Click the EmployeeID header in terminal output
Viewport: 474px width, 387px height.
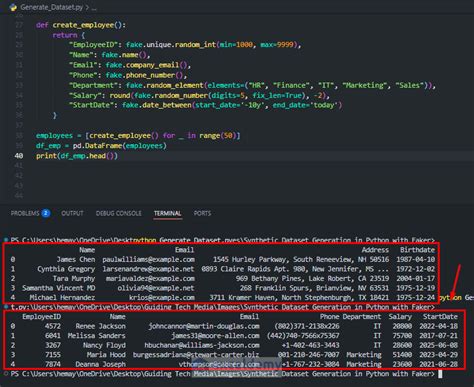point(41,316)
